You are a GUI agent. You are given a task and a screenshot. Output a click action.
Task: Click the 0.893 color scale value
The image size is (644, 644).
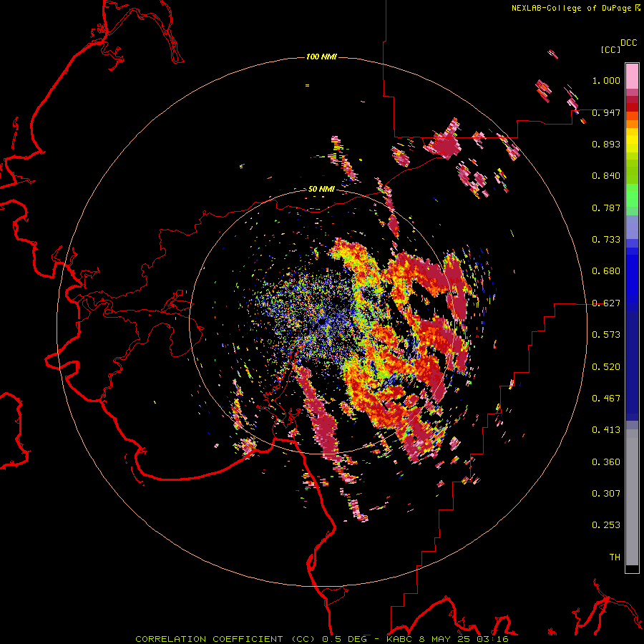[606, 144]
